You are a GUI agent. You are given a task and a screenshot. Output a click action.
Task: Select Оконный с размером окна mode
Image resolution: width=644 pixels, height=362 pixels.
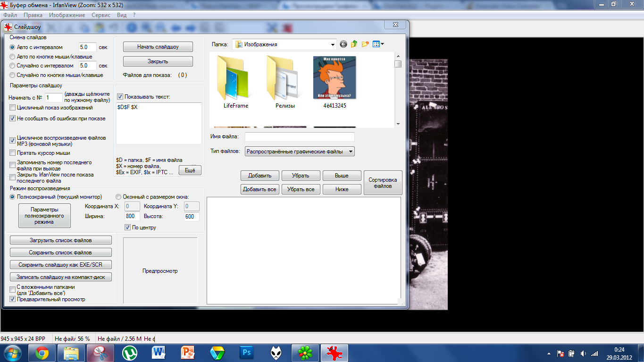pyautogui.click(x=118, y=197)
